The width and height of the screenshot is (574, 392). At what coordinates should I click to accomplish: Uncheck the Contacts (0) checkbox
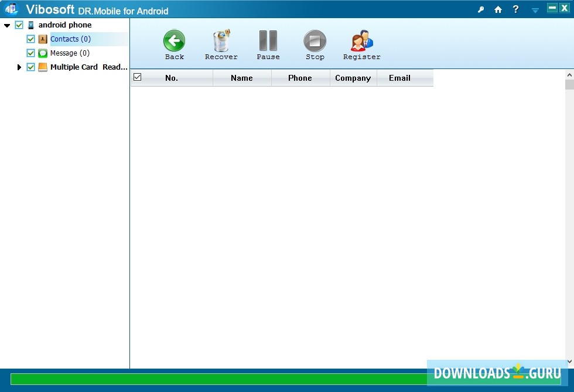tap(30, 39)
